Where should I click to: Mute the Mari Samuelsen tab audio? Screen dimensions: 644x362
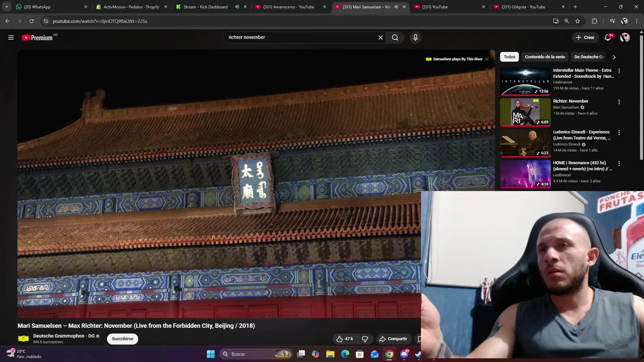pos(396,7)
